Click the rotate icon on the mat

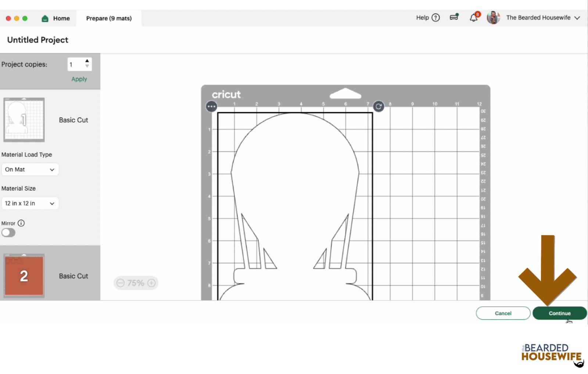(x=379, y=107)
